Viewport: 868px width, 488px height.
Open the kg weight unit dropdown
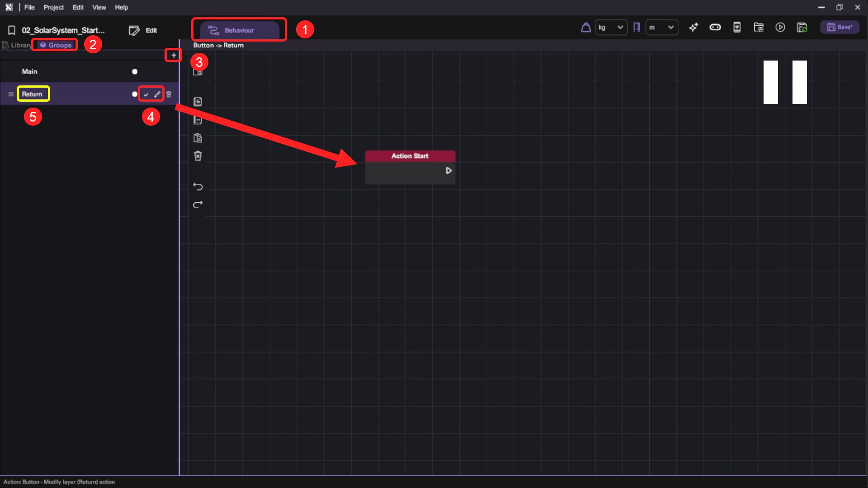611,28
